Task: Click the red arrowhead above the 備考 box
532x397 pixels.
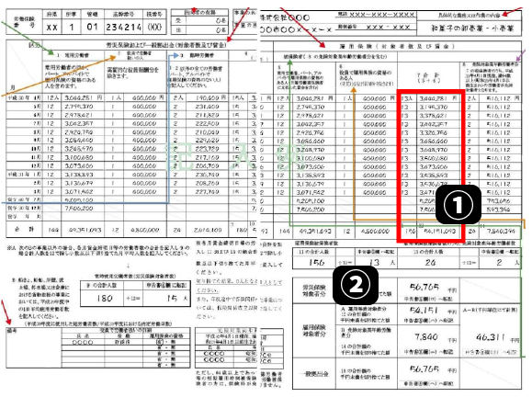Action: point(8,321)
